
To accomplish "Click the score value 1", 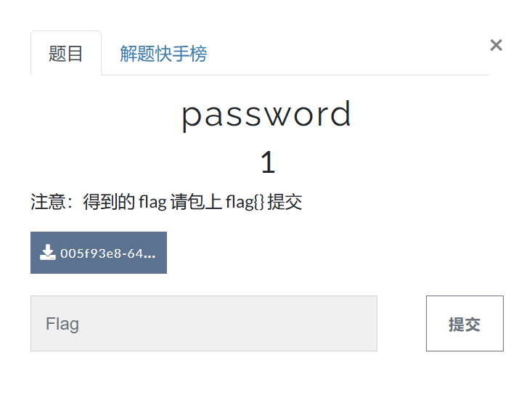I will click(x=268, y=162).
